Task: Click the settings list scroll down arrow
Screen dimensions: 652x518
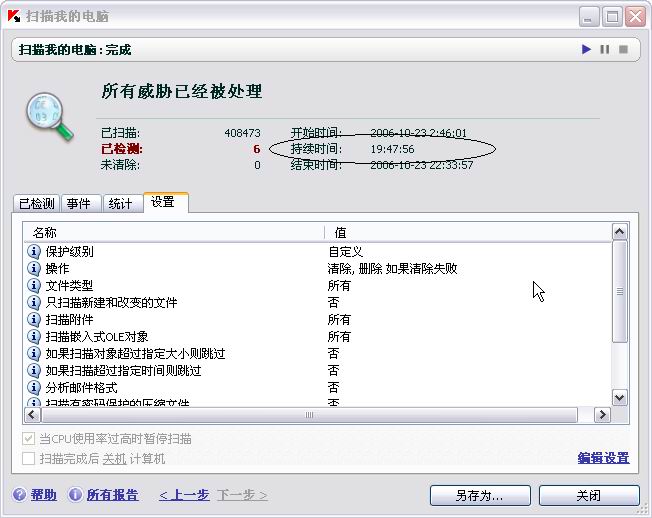Action: (x=620, y=398)
